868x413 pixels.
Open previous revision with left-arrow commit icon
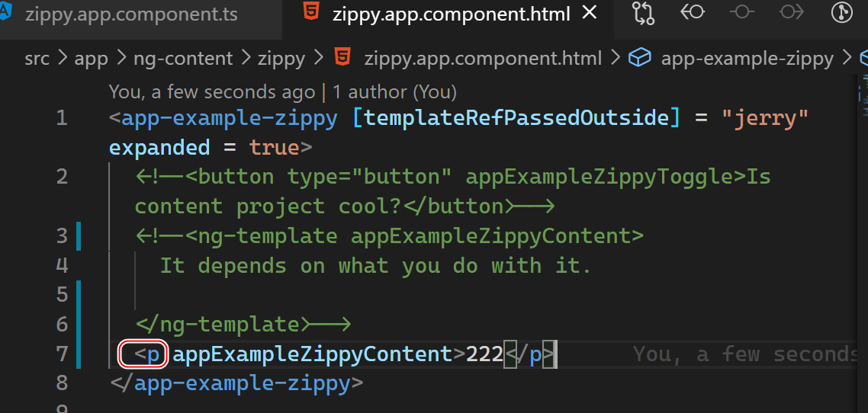click(x=693, y=13)
